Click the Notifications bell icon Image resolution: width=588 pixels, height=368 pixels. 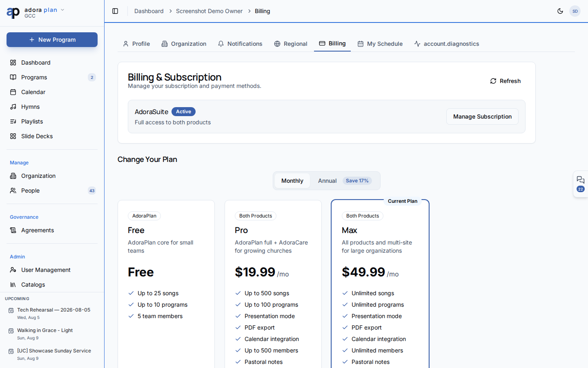[221, 44]
